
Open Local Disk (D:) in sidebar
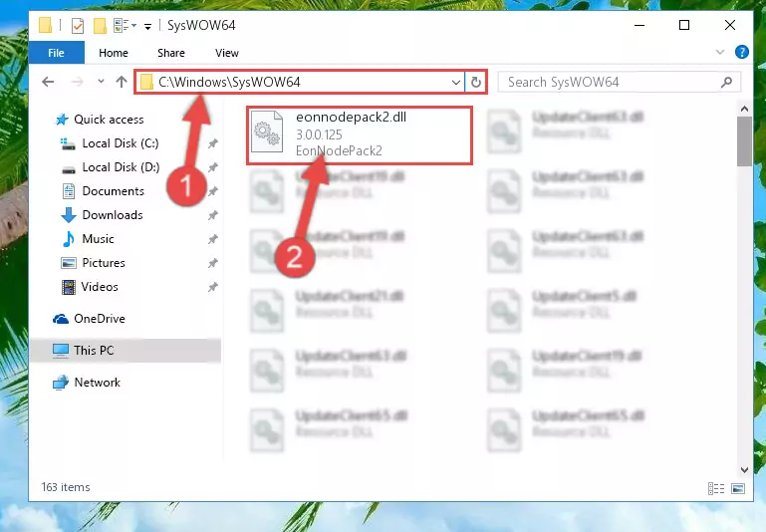pyautogui.click(x=121, y=167)
